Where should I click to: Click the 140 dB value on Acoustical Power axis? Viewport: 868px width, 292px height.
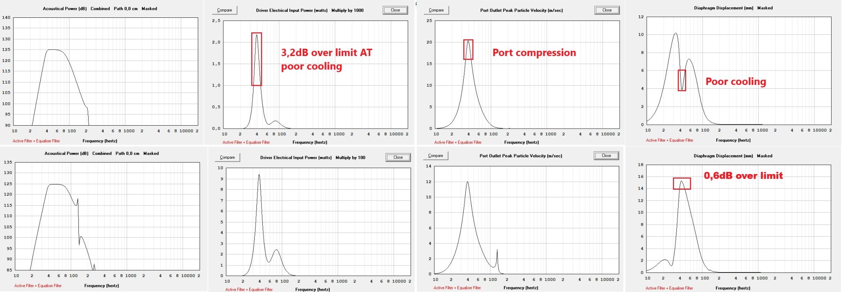pyautogui.click(x=6, y=17)
